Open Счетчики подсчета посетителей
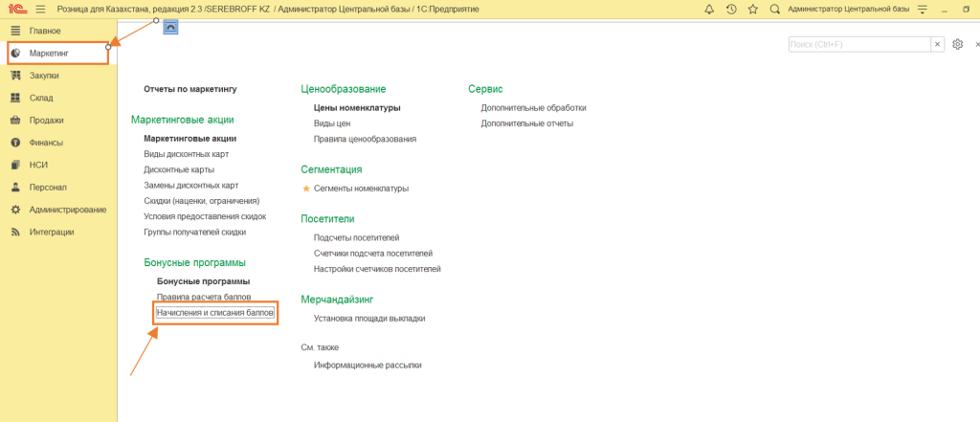The height and width of the screenshot is (422, 980). point(373,254)
